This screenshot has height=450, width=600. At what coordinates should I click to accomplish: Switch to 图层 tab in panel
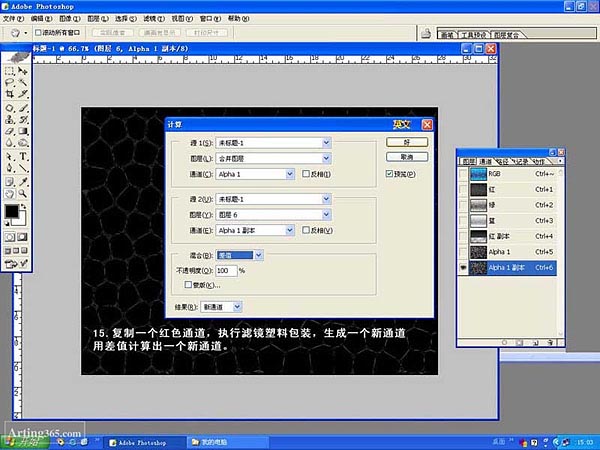coord(468,162)
